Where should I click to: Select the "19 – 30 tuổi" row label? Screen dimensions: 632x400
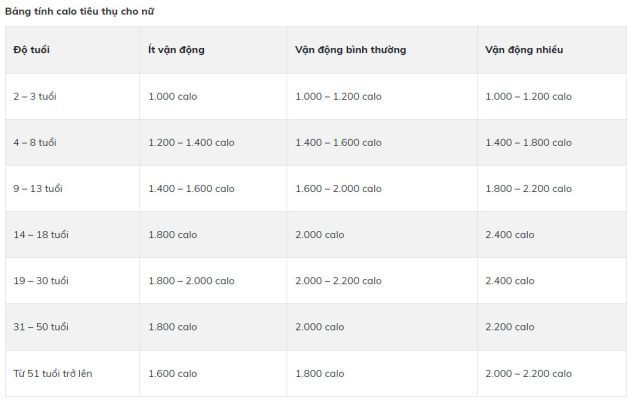pos(41,280)
